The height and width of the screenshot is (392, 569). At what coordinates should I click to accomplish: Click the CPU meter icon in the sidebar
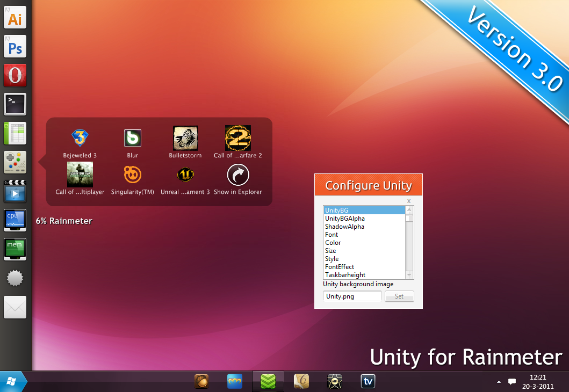[15, 220]
